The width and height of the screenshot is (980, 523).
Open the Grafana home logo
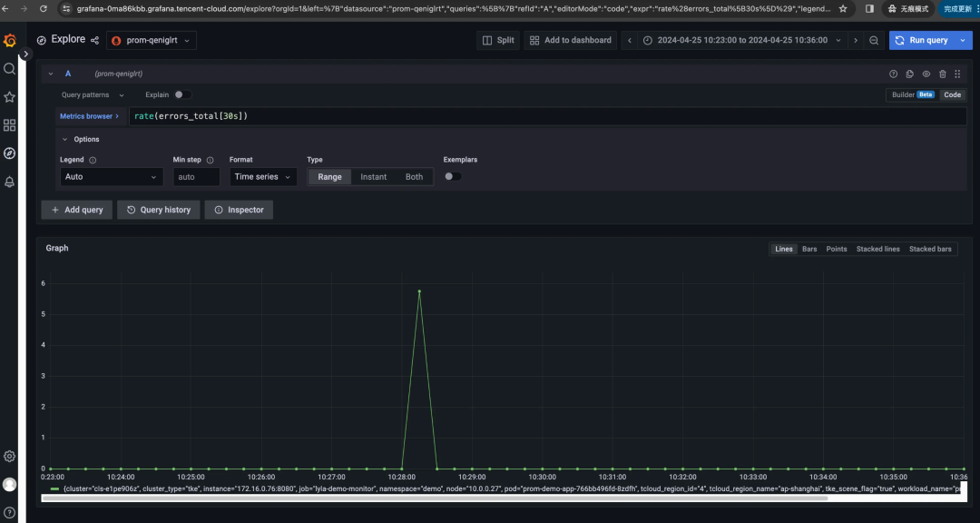(x=9, y=41)
